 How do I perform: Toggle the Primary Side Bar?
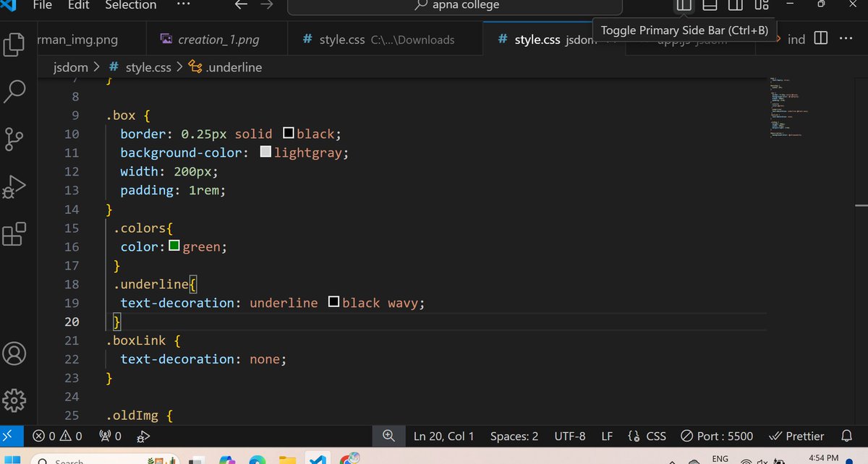tap(683, 6)
